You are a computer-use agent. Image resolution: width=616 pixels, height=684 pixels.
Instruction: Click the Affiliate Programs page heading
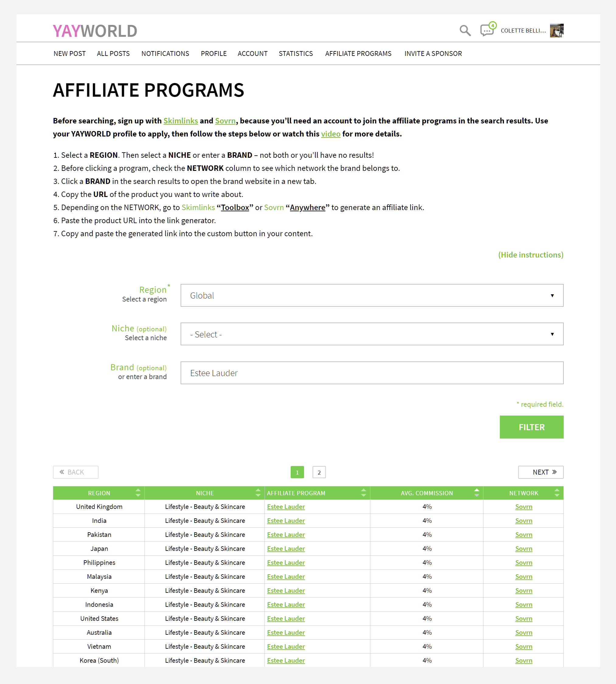point(148,90)
